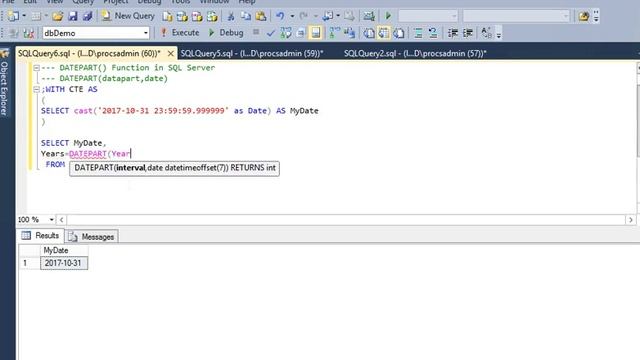Click the horizontal scrollbar right arrow
Viewport: 640px width, 360px height.
click(x=631, y=220)
